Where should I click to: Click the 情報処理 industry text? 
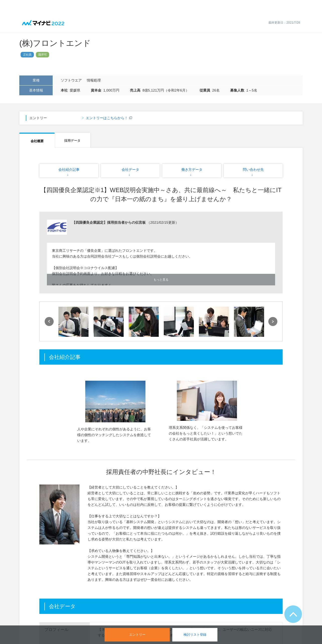tap(94, 80)
